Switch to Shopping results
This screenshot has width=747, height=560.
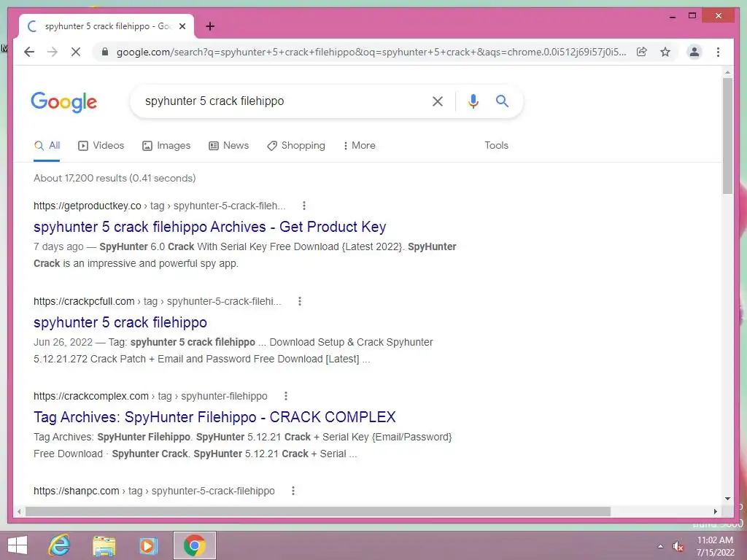296,146
